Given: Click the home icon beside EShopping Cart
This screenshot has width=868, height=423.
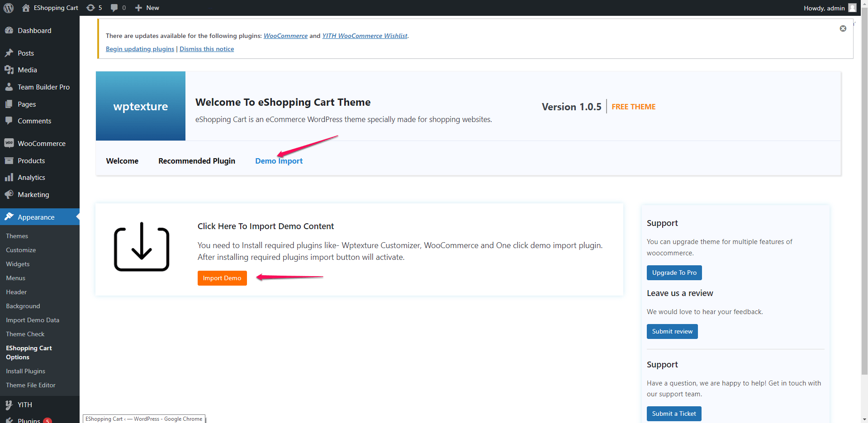Looking at the screenshot, I should [26, 8].
